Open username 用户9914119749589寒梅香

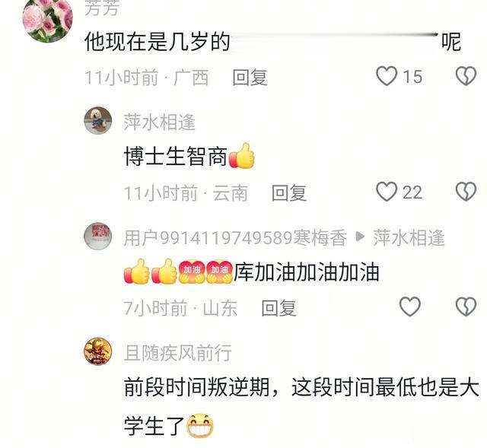(x=235, y=238)
